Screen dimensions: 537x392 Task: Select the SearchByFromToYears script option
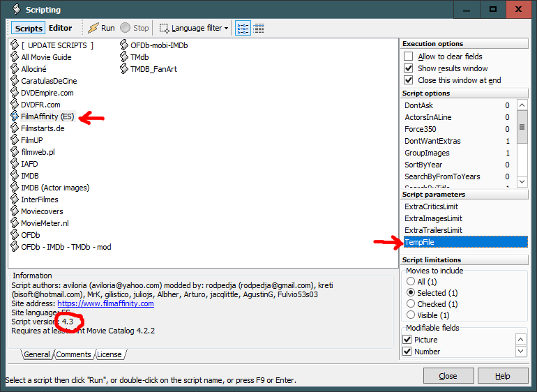(457, 176)
